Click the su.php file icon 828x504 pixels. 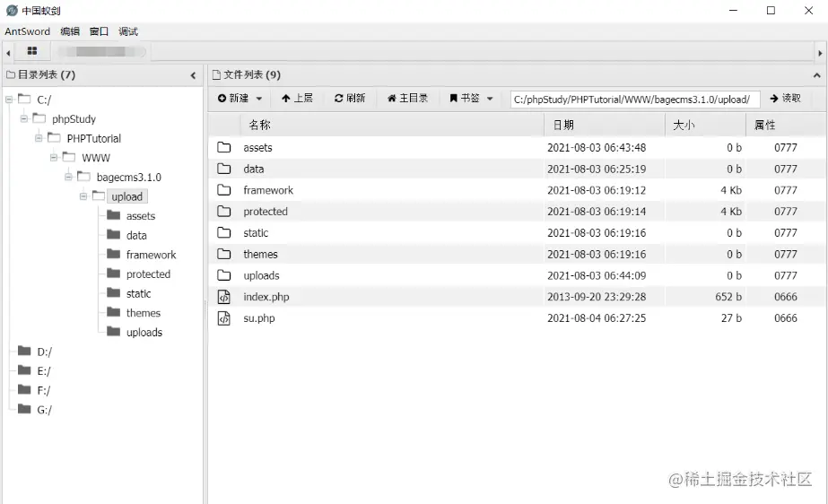224,318
